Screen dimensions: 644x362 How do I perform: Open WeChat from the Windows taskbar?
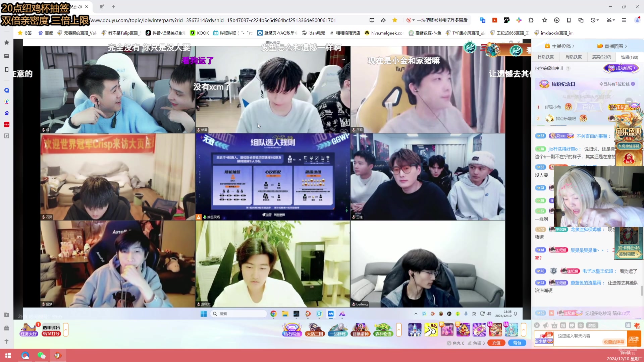click(x=41, y=356)
